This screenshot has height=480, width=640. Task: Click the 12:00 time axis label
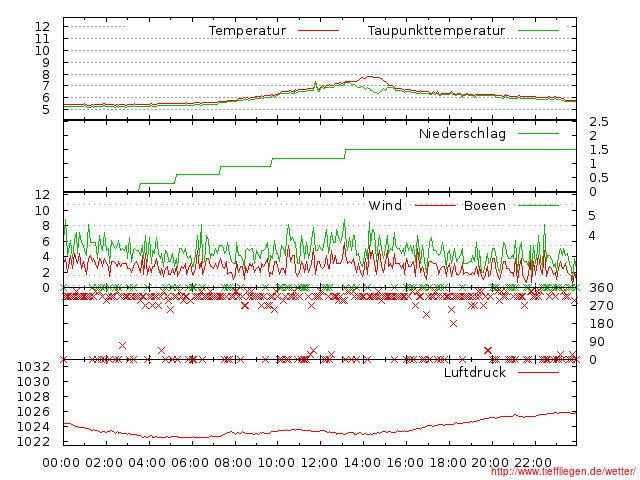click(319, 463)
